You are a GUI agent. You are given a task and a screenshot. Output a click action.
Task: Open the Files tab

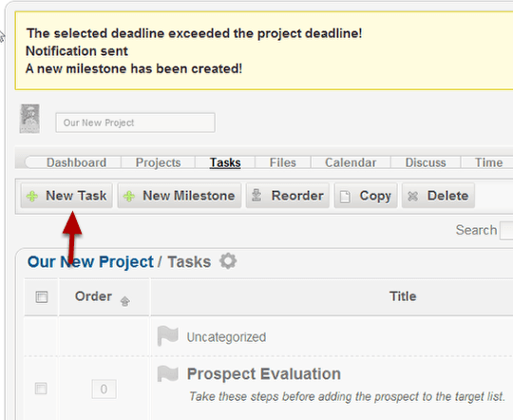tap(283, 162)
